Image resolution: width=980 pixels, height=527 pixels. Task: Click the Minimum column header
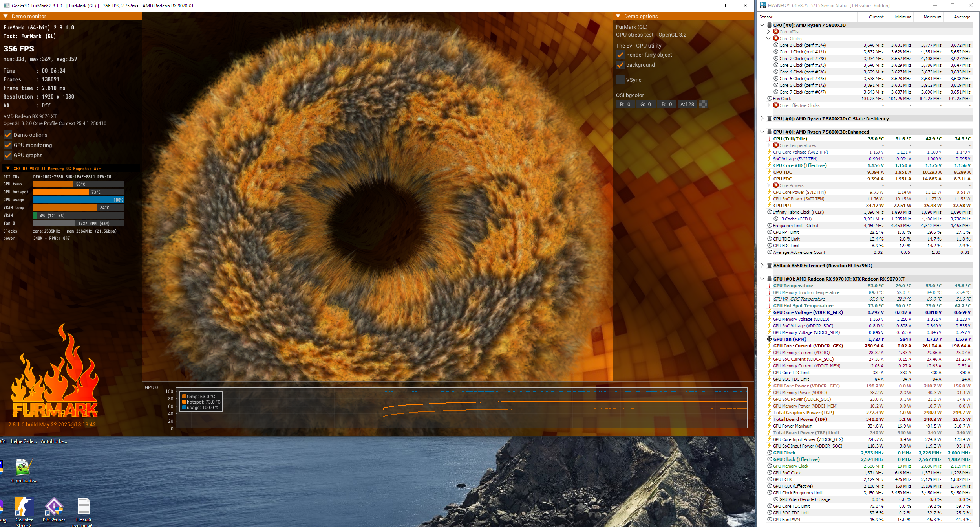tap(900, 17)
